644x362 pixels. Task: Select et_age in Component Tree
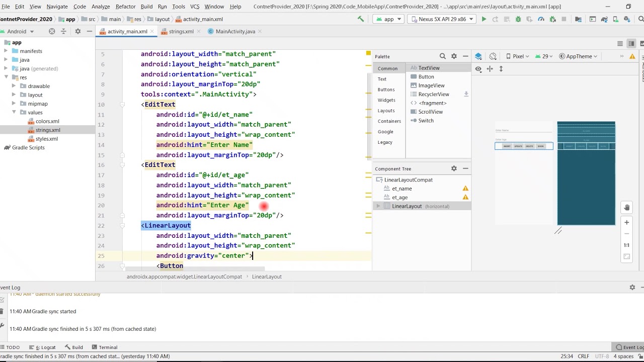click(x=400, y=198)
